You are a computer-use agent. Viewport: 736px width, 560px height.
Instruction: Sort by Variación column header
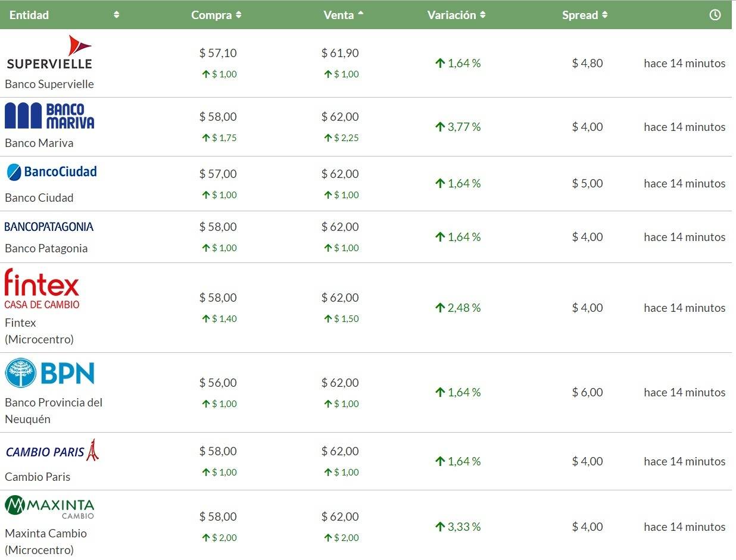pos(456,15)
